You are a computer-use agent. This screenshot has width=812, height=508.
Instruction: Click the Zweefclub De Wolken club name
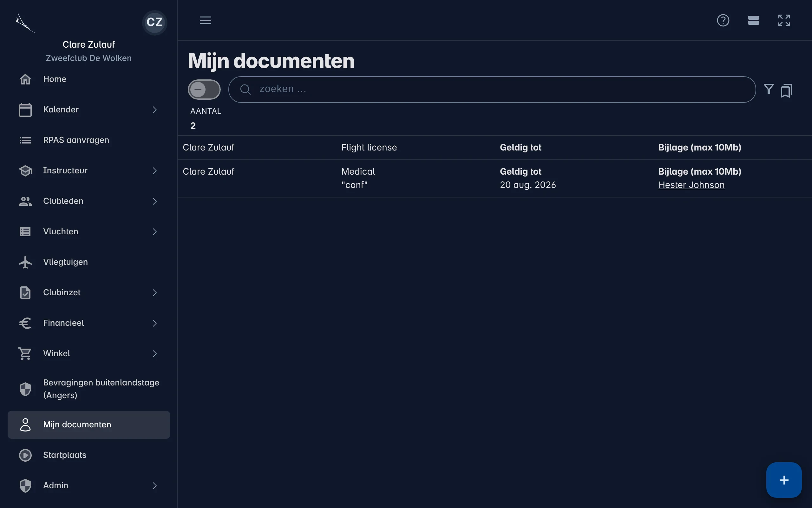pyautogui.click(x=88, y=58)
